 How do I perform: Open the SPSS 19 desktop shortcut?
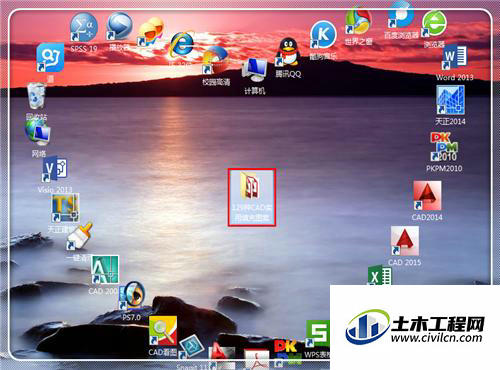(x=84, y=28)
